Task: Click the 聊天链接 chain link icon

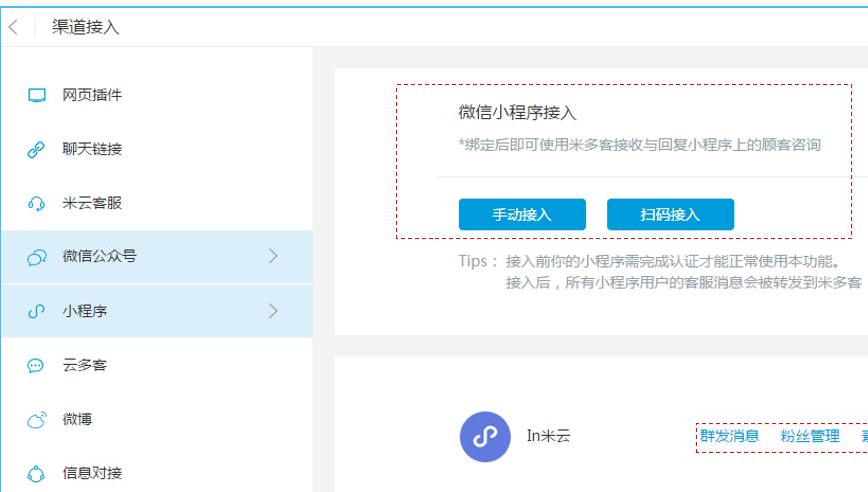Action: (36, 149)
